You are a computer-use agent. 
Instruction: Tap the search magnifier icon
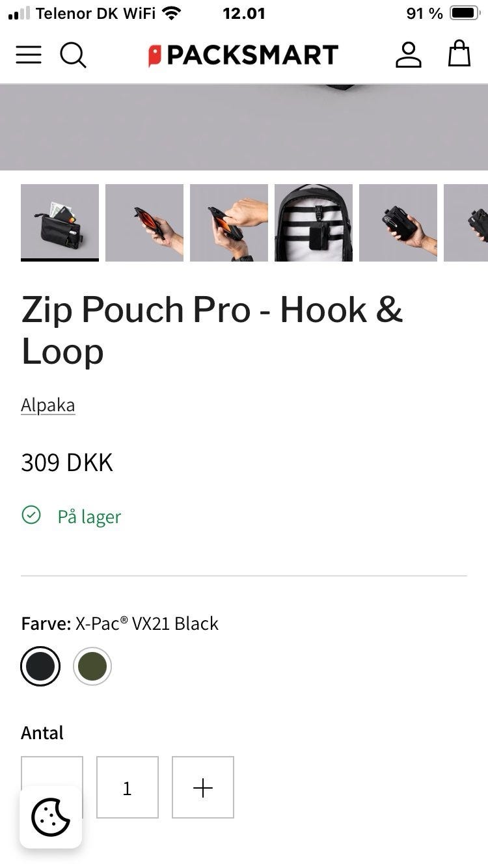74,55
